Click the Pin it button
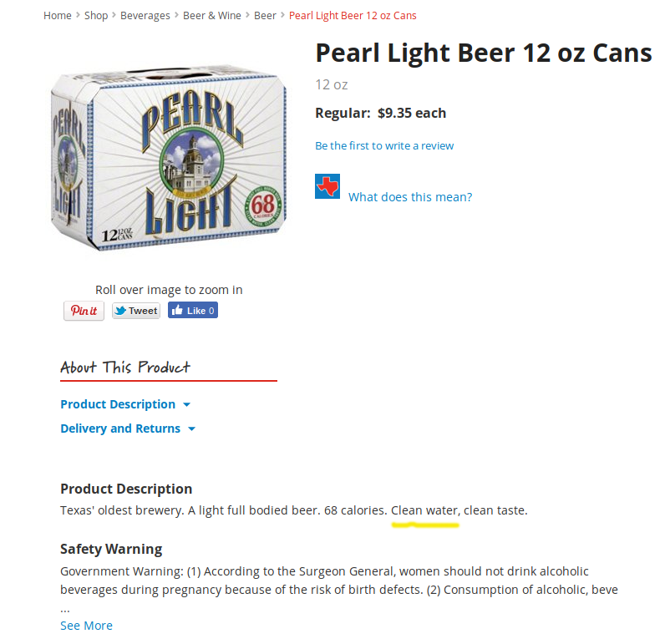 point(84,311)
